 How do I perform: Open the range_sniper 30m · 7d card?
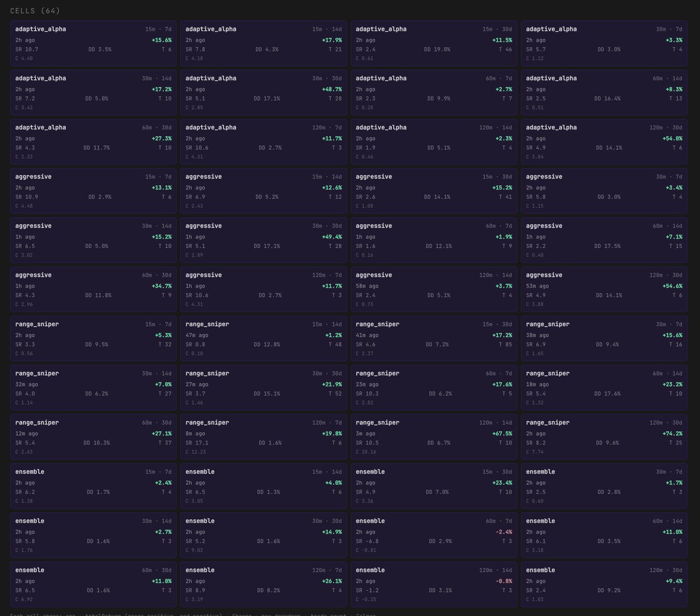[604, 338]
